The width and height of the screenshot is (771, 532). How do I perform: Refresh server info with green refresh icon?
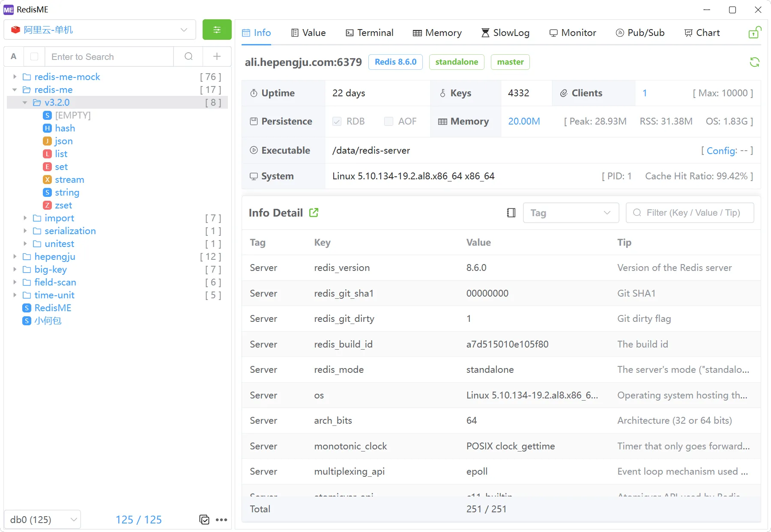pos(754,62)
